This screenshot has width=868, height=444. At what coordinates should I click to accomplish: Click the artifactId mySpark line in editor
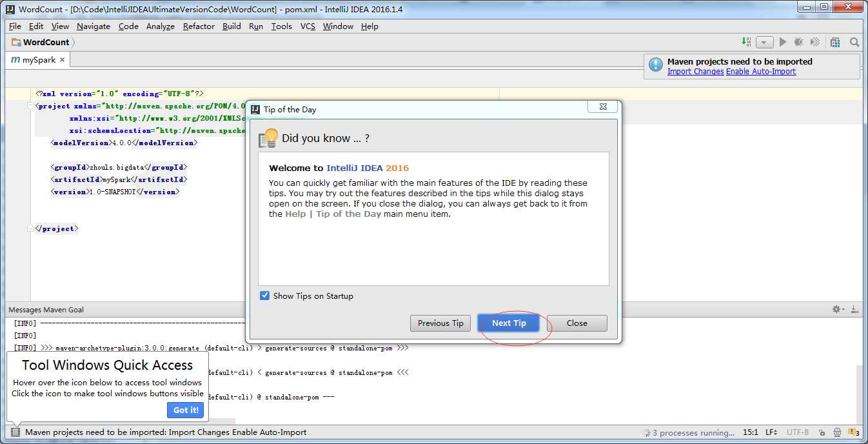[x=119, y=179]
